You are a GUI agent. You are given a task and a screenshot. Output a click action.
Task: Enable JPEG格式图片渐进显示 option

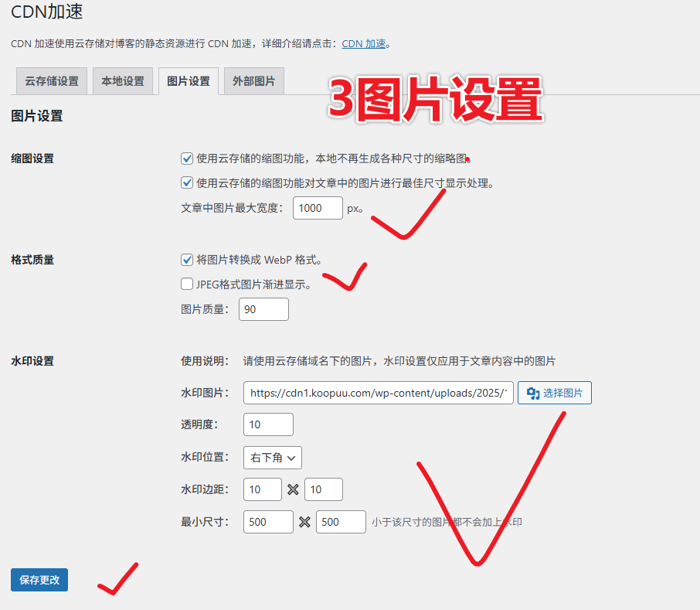point(185,284)
